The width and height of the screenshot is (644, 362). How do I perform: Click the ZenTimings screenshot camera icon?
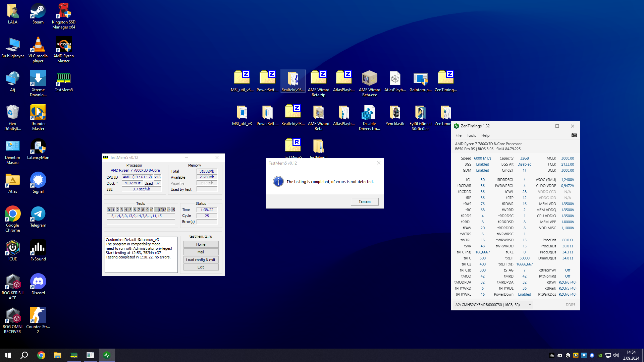(574, 135)
